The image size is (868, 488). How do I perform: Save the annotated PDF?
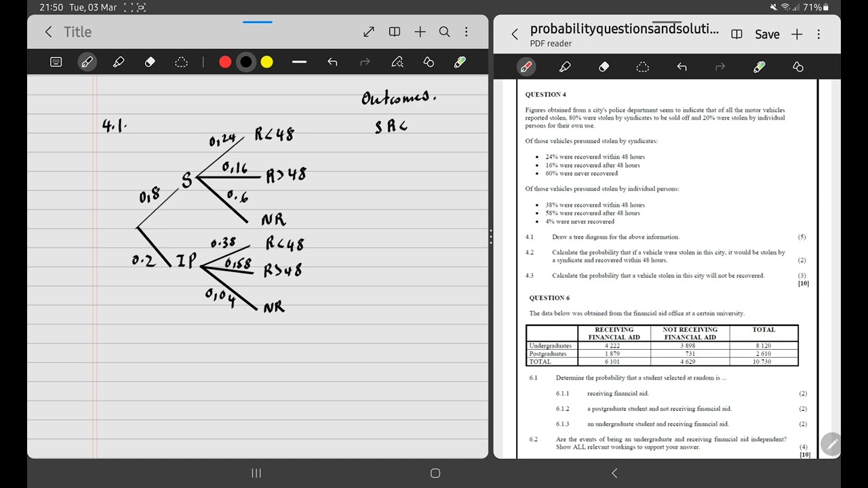point(767,34)
